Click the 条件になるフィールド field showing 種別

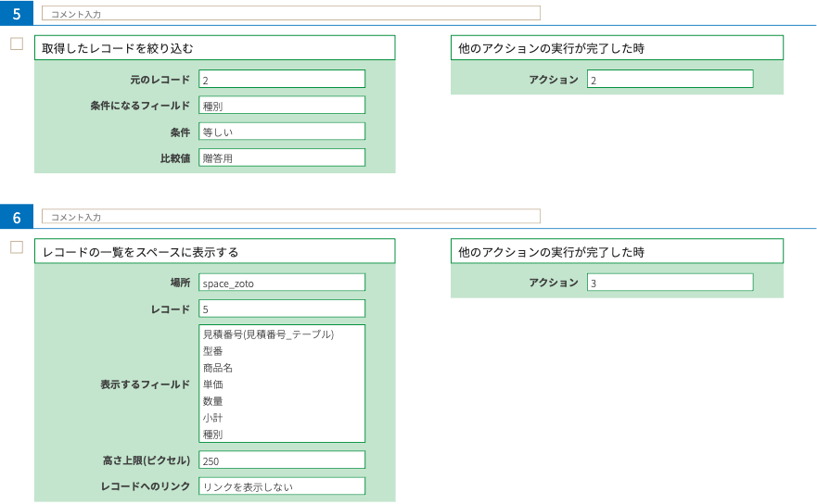click(282, 106)
